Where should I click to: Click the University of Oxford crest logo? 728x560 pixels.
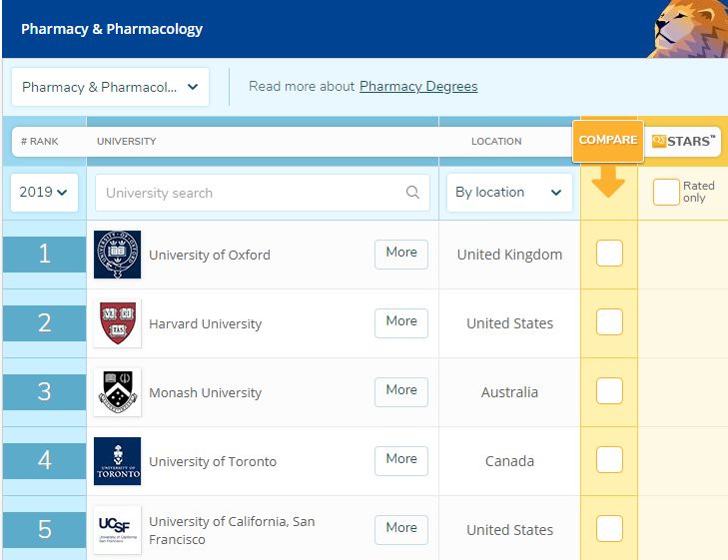click(x=117, y=255)
